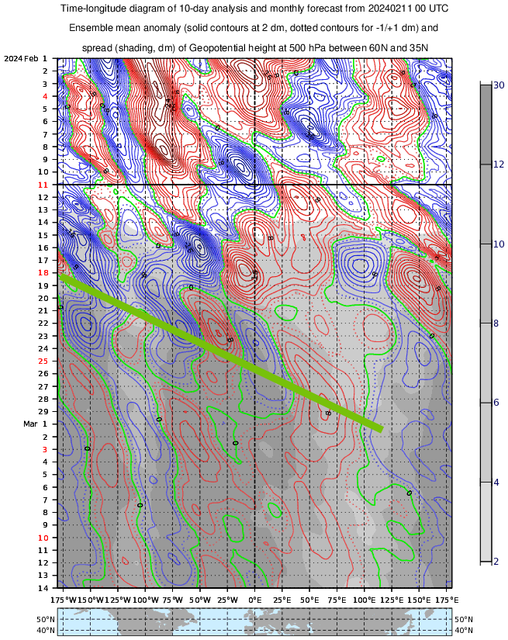Image resolution: width=508 pixels, height=640 pixels.
Task: Click the world map strip below the chart
Action: (x=255, y=622)
